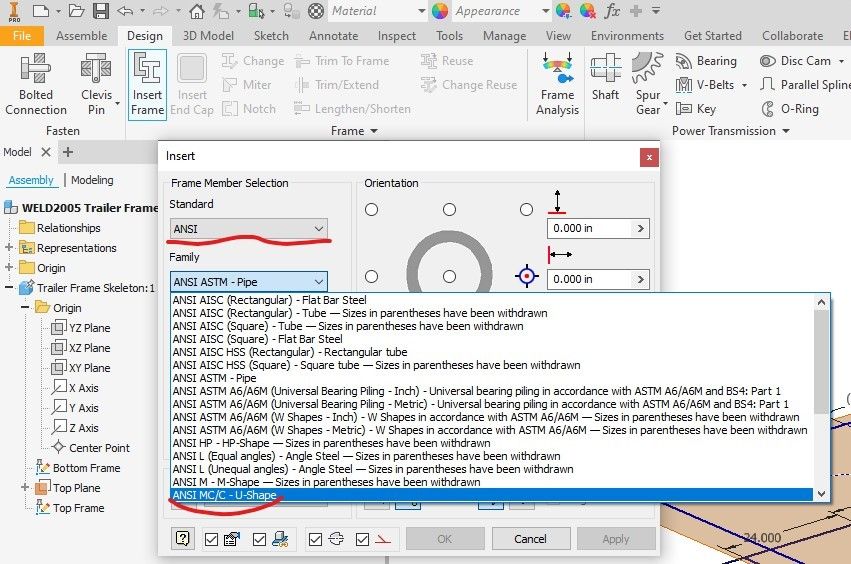Open the Disc Cam tool
The width and height of the screenshot is (851, 564).
[796, 61]
